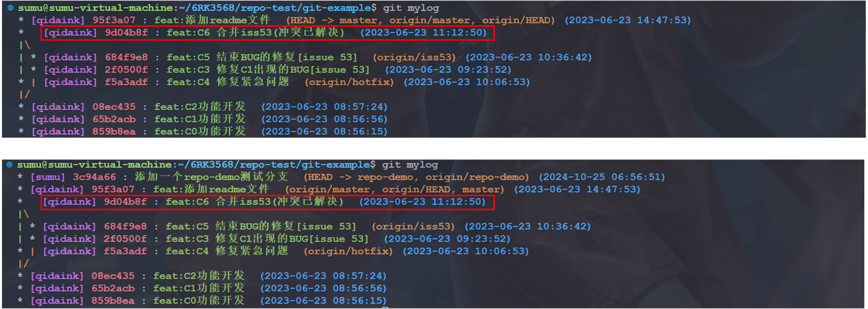Click the blue dot before the upper terminal prompt
Image resolution: width=868 pixels, height=309 pixels.
10,8
